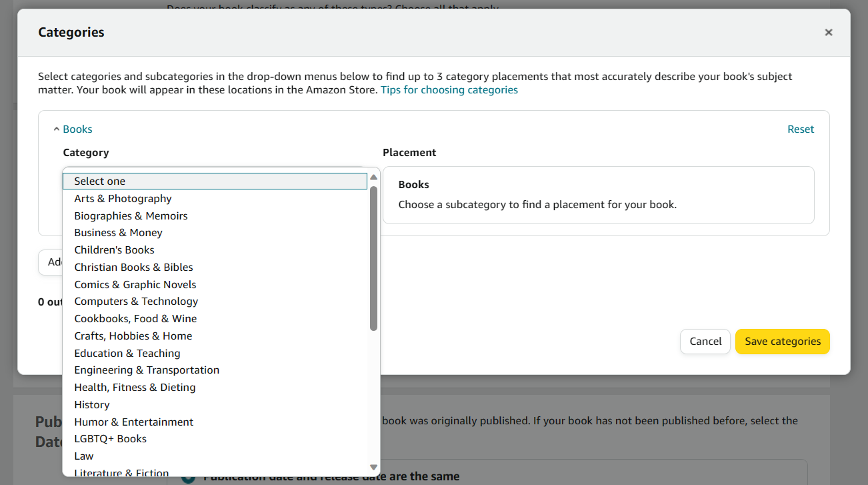868x485 pixels.
Task: Choose Comics & Graphic Novels
Action: 135,284
